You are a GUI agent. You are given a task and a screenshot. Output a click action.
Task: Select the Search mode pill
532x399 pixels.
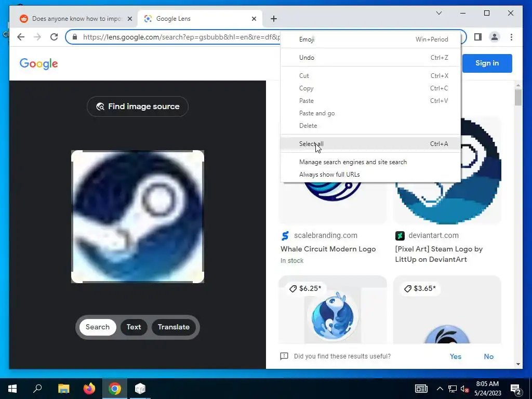[98, 327]
